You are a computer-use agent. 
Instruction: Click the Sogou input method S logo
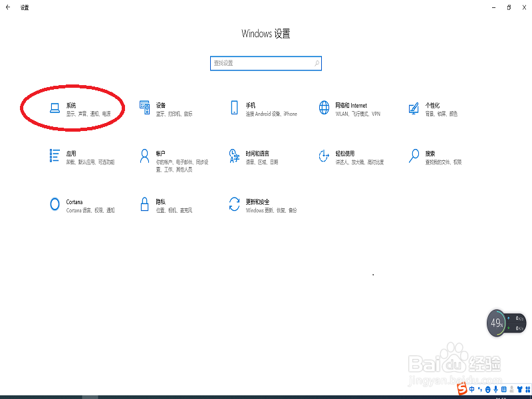[462, 389]
